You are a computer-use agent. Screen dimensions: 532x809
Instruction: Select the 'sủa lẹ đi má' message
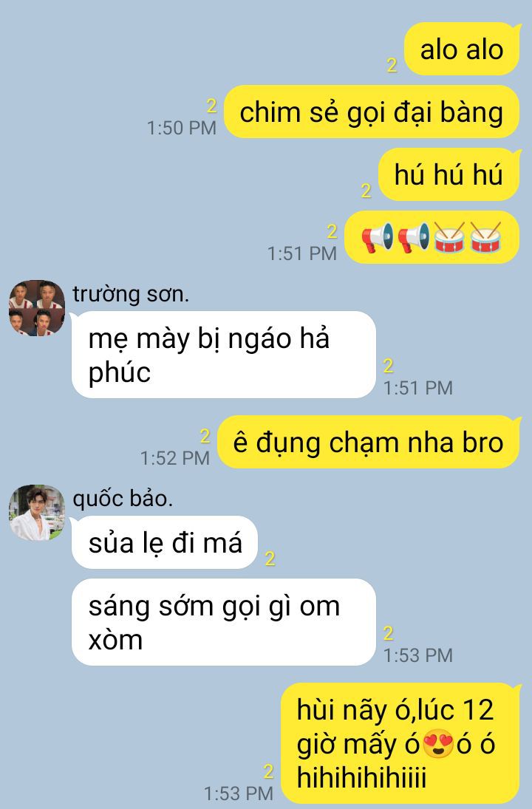165,543
